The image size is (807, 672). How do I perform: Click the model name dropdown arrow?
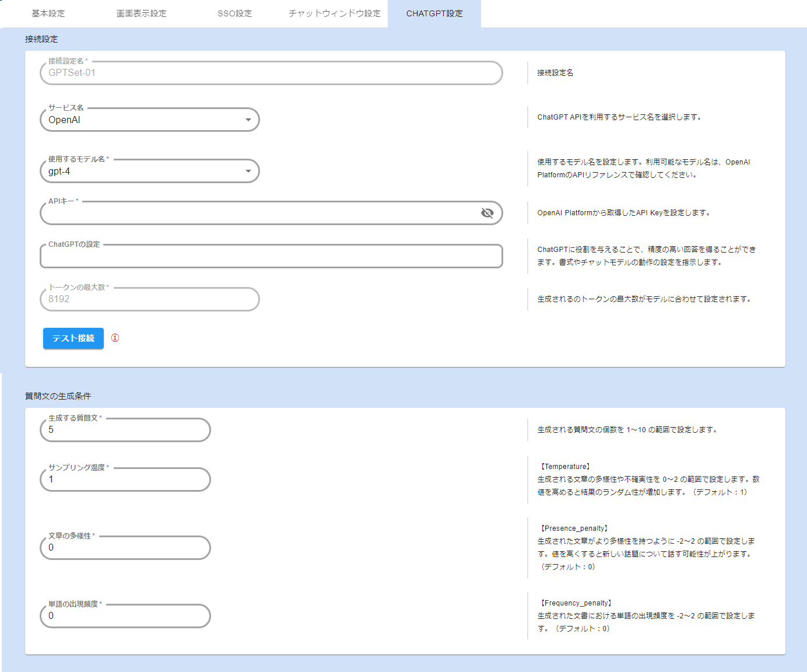tap(248, 171)
